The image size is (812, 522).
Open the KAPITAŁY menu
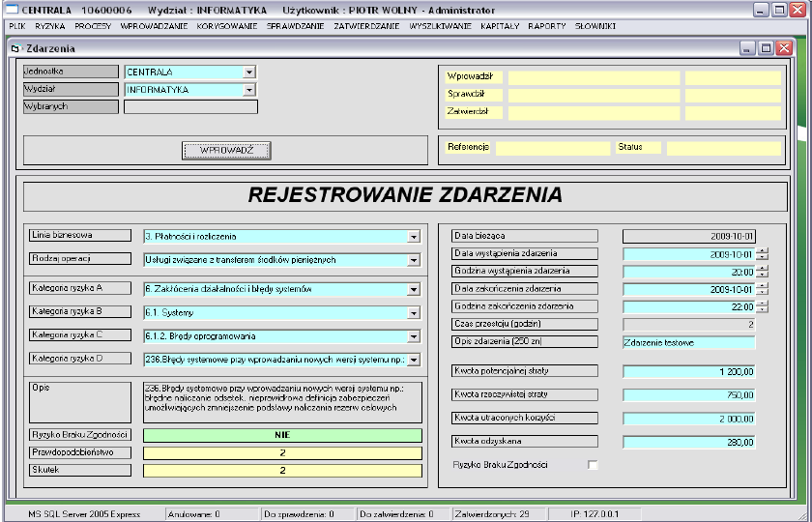point(500,26)
